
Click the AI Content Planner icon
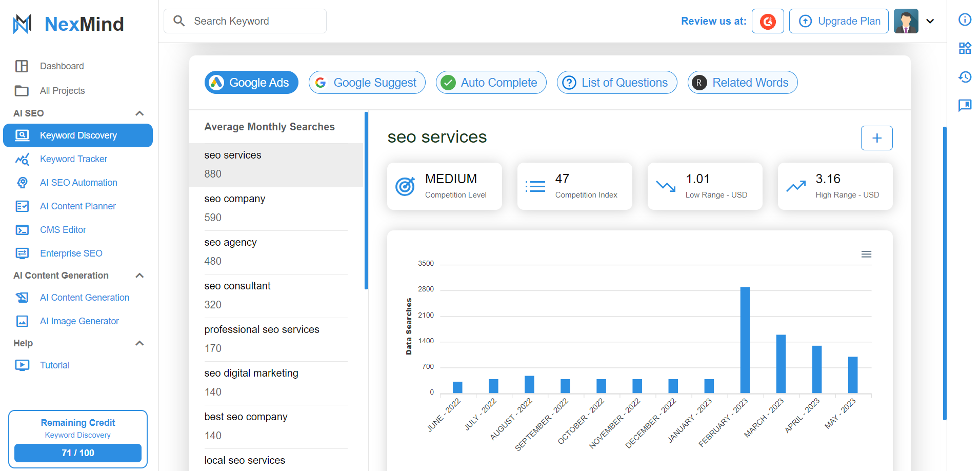tap(22, 206)
